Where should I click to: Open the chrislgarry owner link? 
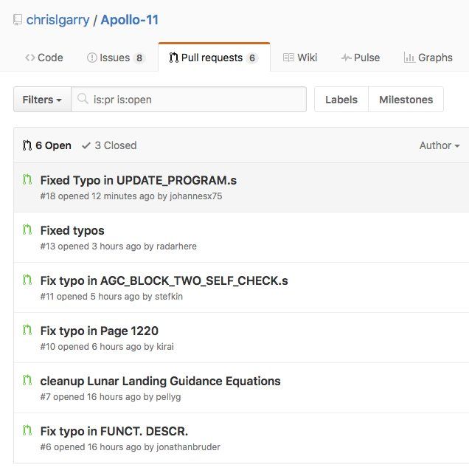pyautogui.click(x=58, y=20)
